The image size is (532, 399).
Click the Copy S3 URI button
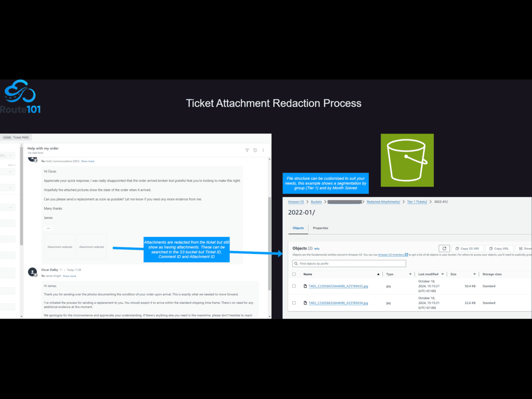coord(467,249)
